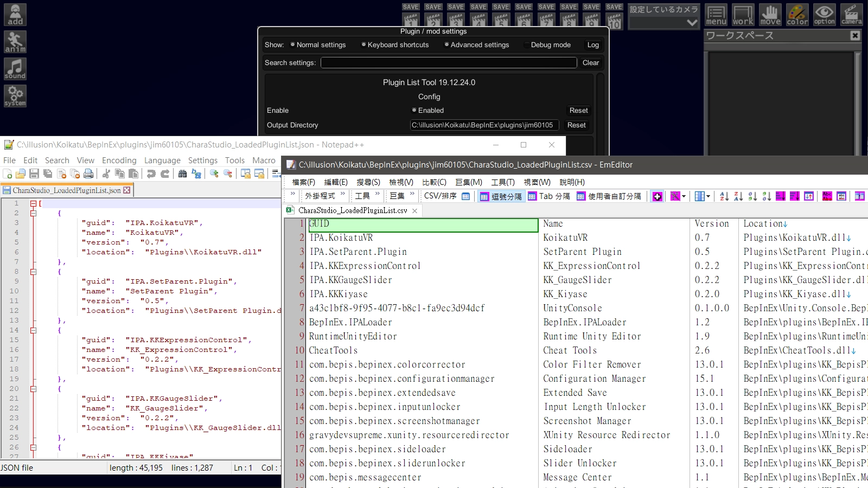Click the Search settings input field
The image size is (868, 488).
pyautogui.click(x=449, y=63)
